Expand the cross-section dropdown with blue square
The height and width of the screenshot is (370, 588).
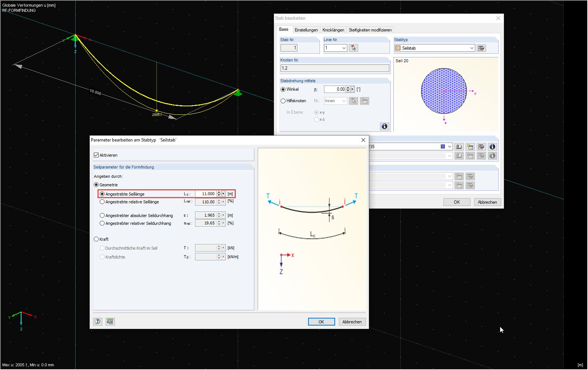tap(449, 147)
